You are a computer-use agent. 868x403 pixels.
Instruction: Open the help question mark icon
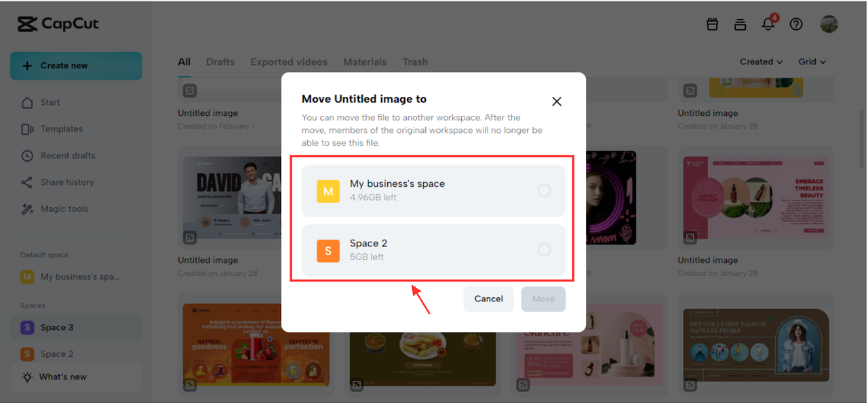pyautogui.click(x=796, y=24)
